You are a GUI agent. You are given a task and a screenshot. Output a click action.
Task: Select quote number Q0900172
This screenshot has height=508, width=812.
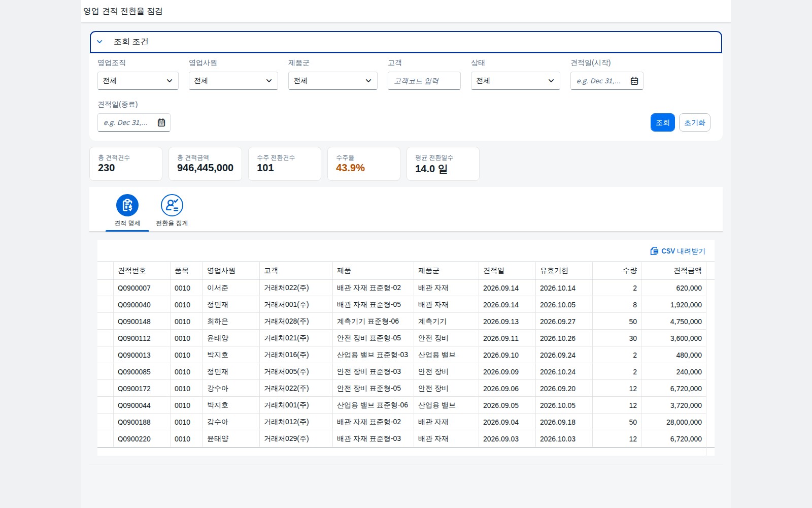click(x=134, y=389)
